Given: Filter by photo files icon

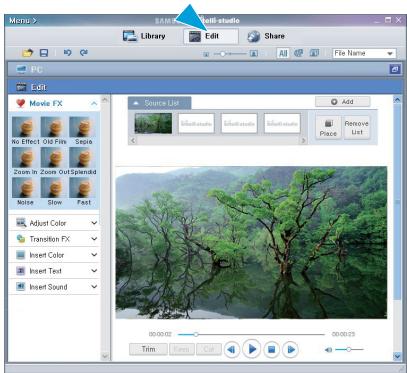Looking at the screenshot, I should tap(314, 53).
